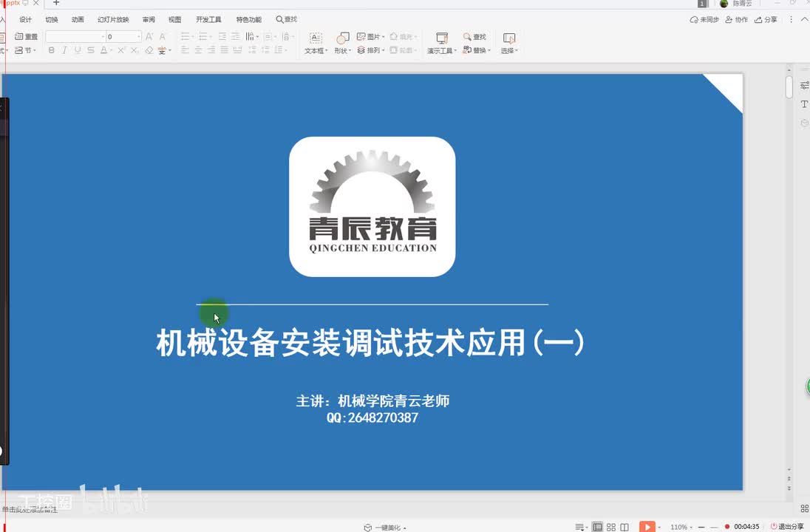Click the 一键美化 one-click beautify button

(x=385, y=528)
